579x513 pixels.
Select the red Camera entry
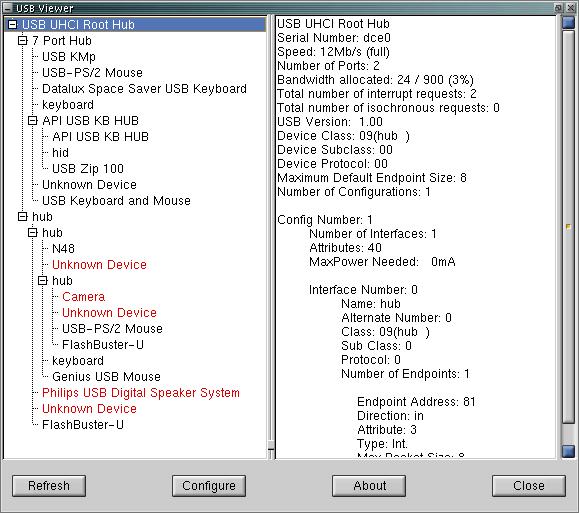[x=83, y=297]
